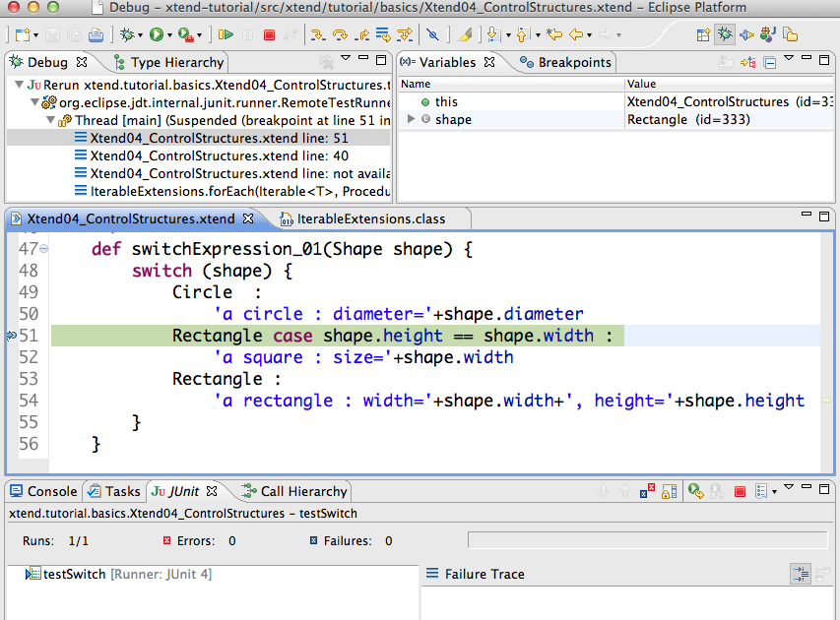Click the Resume button to continue execution
The height and width of the screenshot is (620, 840).
225,34
